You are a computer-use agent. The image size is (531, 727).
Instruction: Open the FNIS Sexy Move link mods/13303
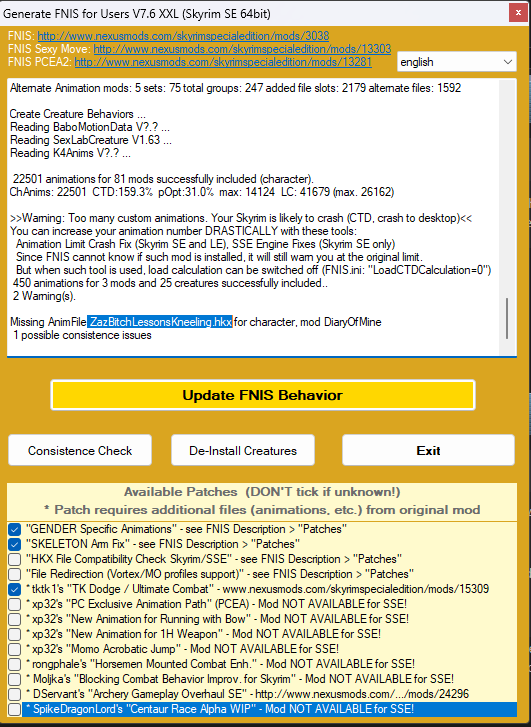pos(242,49)
